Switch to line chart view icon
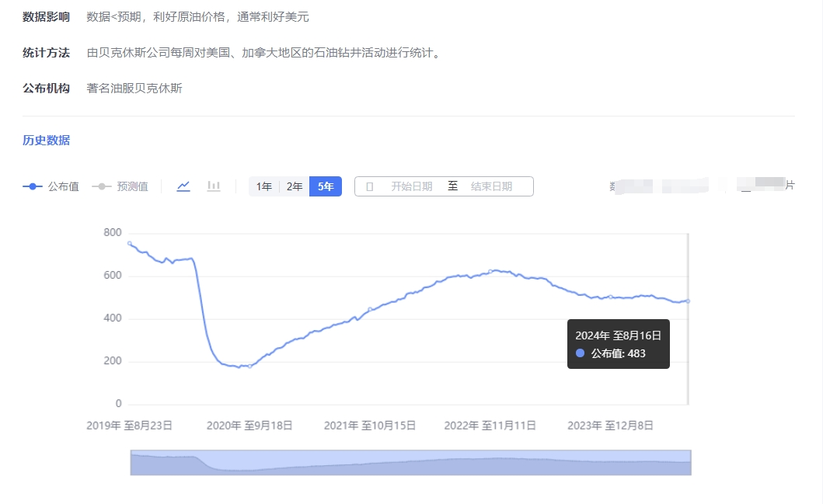The width and height of the screenshot is (823, 504). [x=183, y=186]
